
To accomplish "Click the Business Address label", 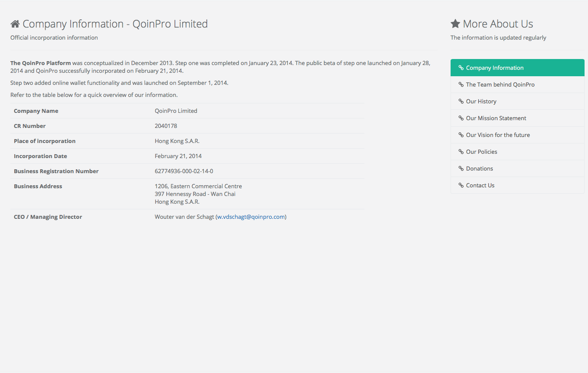I will 38,186.
